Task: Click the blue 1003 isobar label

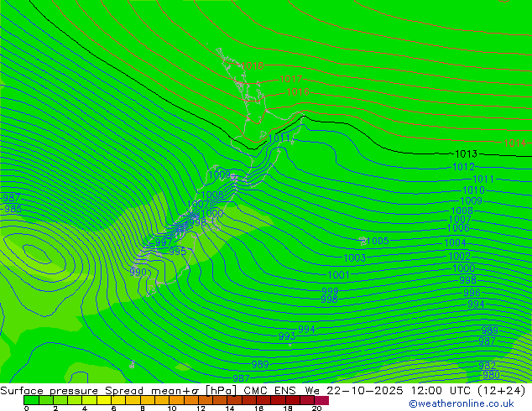Action: pyautogui.click(x=355, y=258)
